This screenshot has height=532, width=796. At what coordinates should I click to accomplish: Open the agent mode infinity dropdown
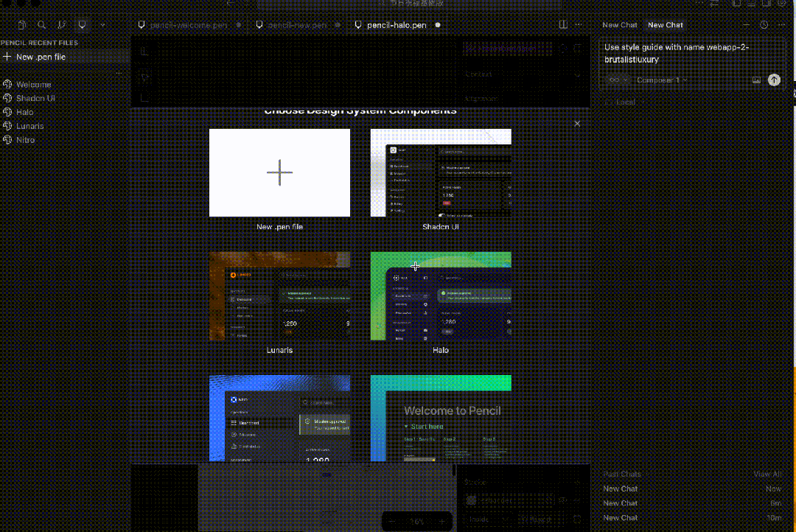pos(618,80)
